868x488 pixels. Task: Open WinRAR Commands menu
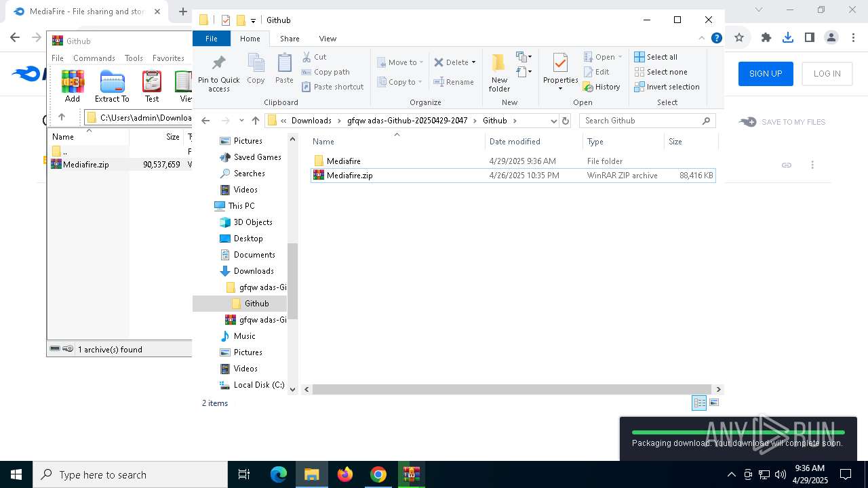pyautogui.click(x=94, y=58)
